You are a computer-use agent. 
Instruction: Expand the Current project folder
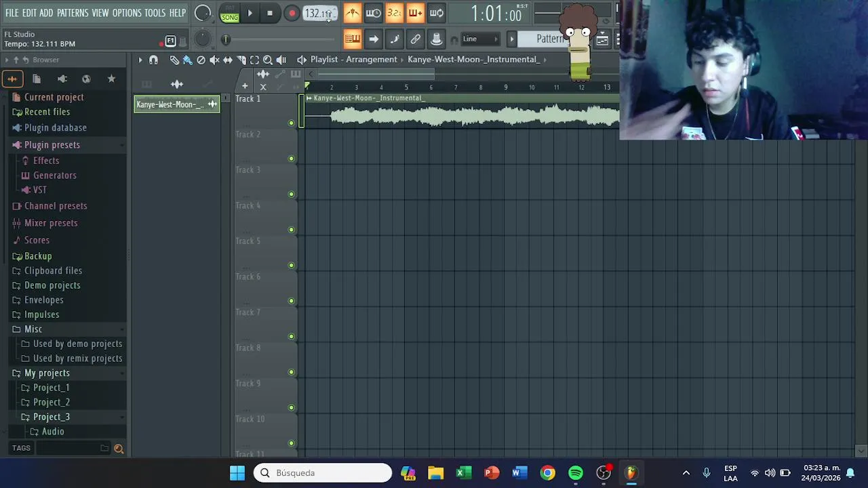click(54, 97)
